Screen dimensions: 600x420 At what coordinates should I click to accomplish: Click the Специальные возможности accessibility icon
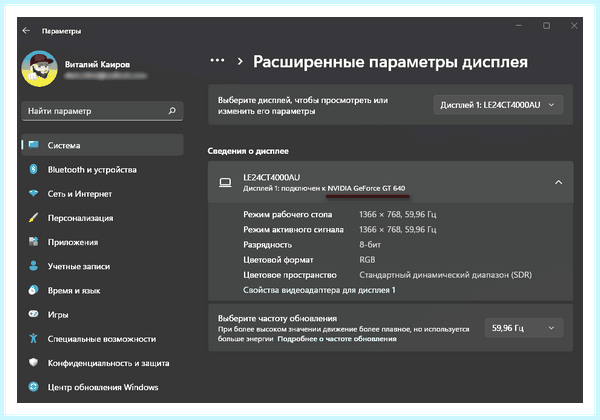coord(34,338)
